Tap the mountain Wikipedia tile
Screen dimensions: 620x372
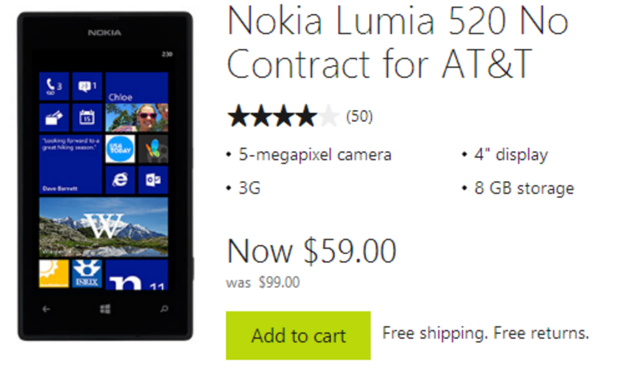[x=104, y=227]
